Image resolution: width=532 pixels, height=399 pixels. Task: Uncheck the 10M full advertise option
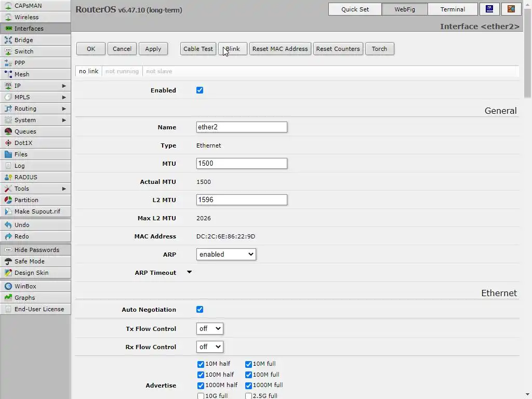tap(248, 364)
